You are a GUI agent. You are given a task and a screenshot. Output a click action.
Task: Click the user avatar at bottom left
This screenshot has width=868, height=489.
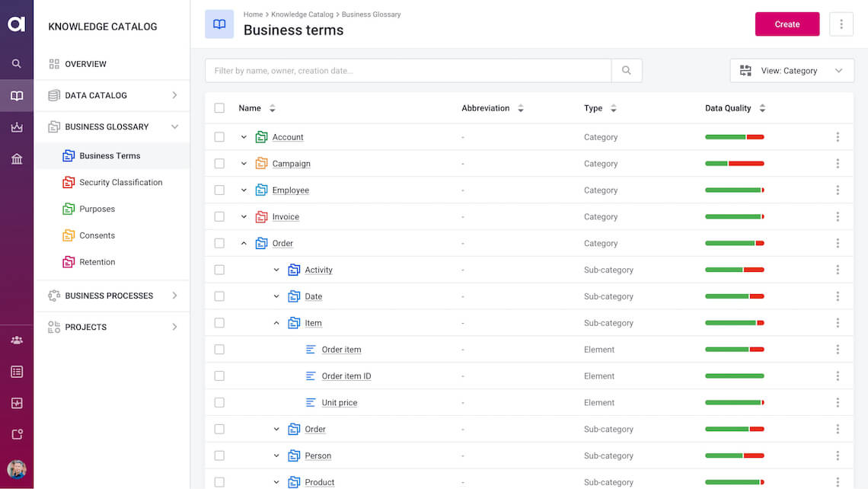tap(16, 469)
